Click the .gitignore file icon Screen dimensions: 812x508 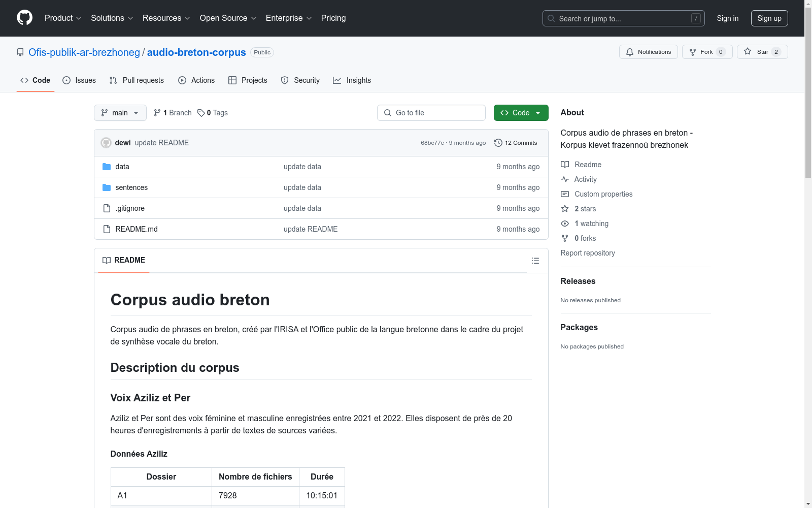107,208
